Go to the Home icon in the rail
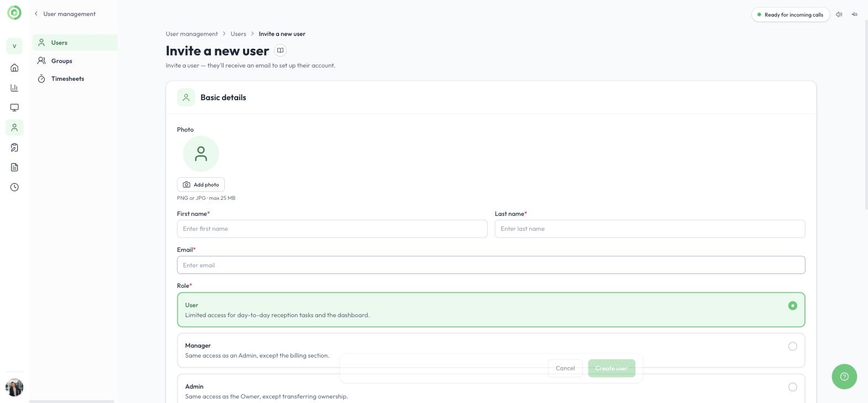The height and width of the screenshot is (403, 868). click(x=14, y=68)
